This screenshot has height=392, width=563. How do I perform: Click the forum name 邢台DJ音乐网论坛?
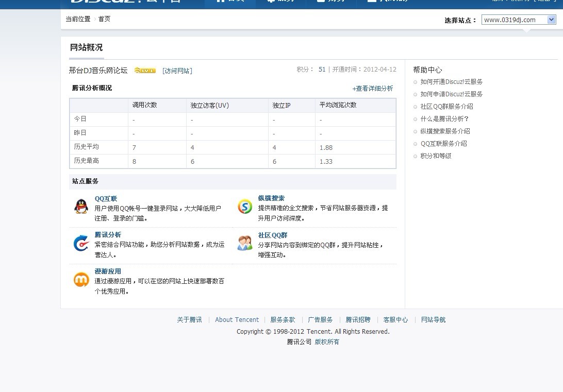click(98, 71)
